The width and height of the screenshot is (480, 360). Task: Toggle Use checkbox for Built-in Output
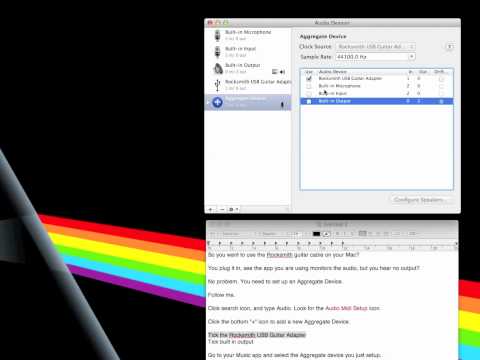(309, 101)
